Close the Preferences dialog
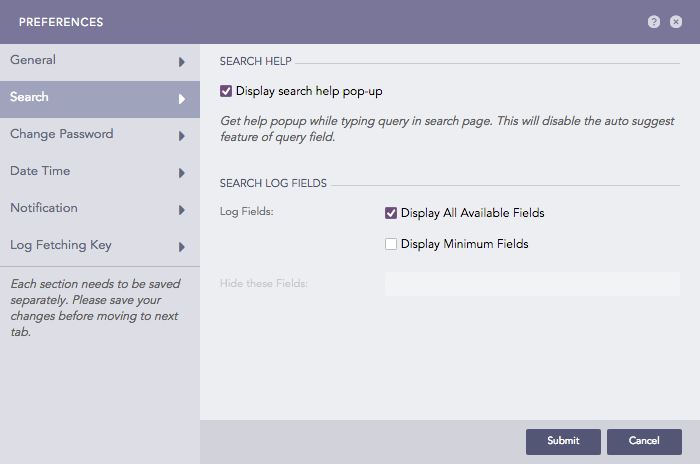This screenshot has width=700, height=464. 676,22
